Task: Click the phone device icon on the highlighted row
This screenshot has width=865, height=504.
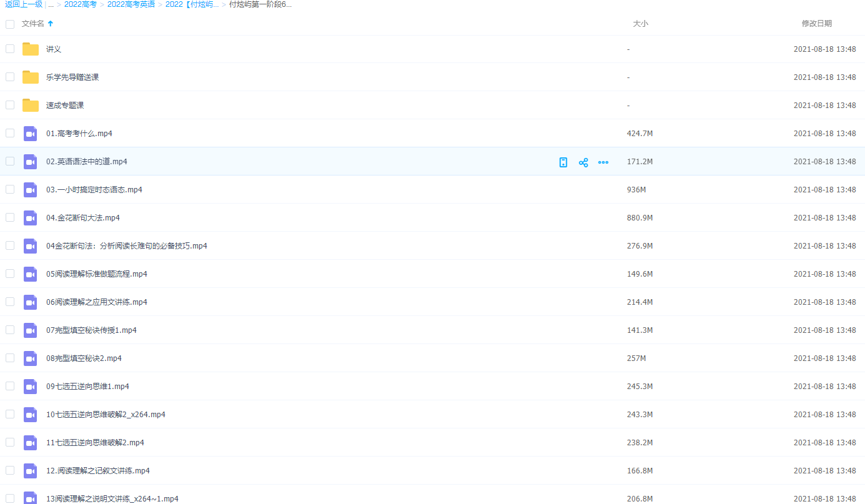Action: pos(563,162)
